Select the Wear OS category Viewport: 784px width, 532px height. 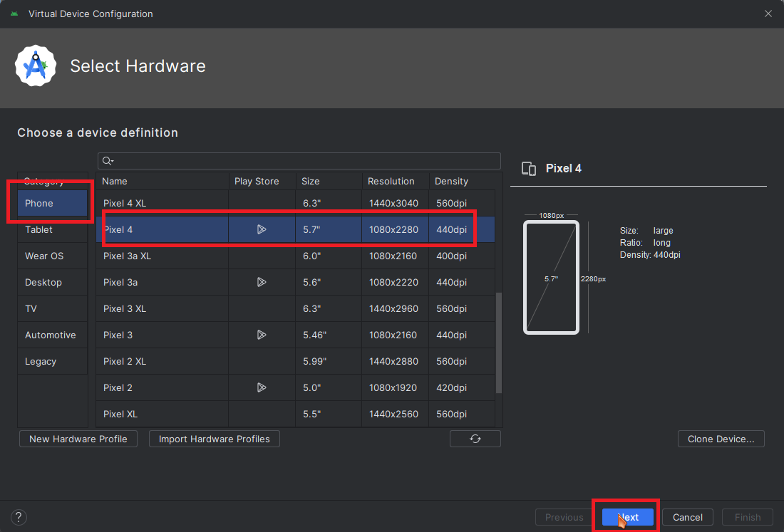53,256
